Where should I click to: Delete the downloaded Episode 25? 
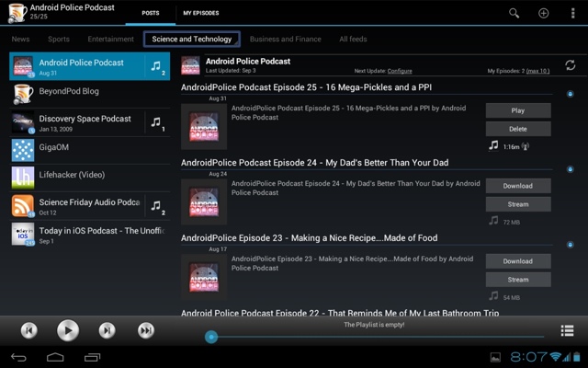(518, 129)
